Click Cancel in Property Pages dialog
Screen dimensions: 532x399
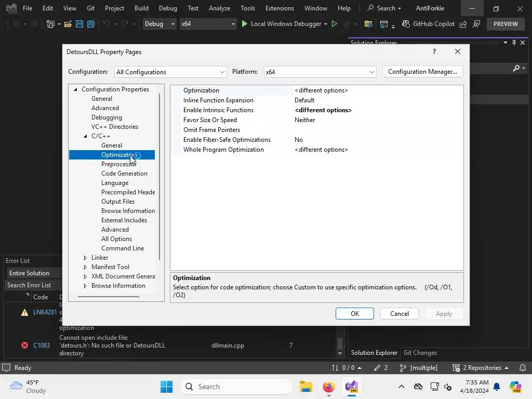pos(400,313)
